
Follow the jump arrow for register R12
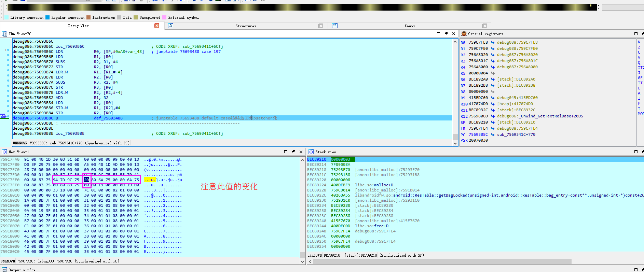pos(493,116)
